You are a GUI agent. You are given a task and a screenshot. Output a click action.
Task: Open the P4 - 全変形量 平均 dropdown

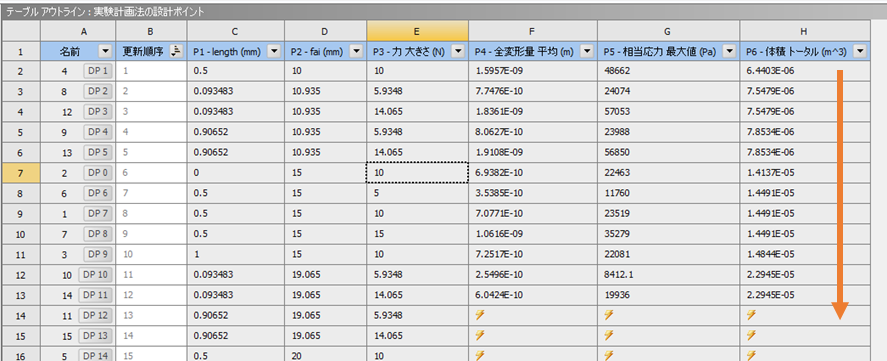(587, 51)
